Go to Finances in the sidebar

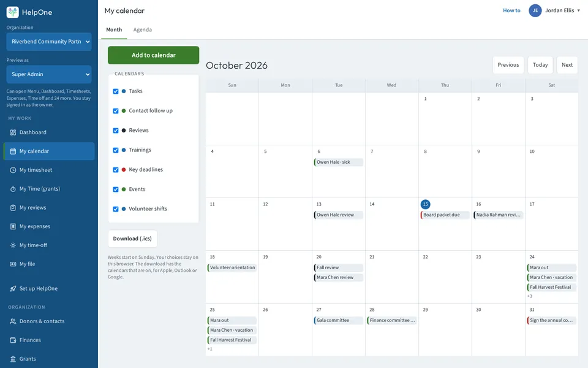point(49,340)
